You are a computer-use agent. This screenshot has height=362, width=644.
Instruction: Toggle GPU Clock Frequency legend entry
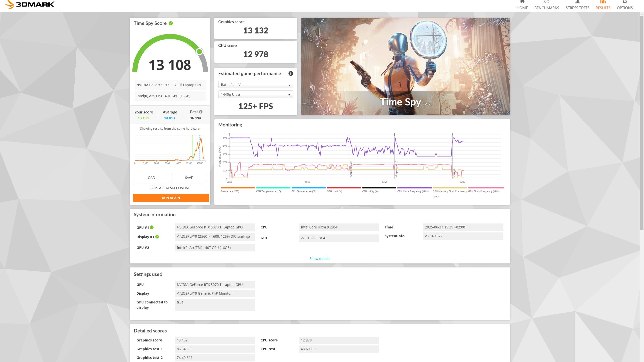(486, 190)
